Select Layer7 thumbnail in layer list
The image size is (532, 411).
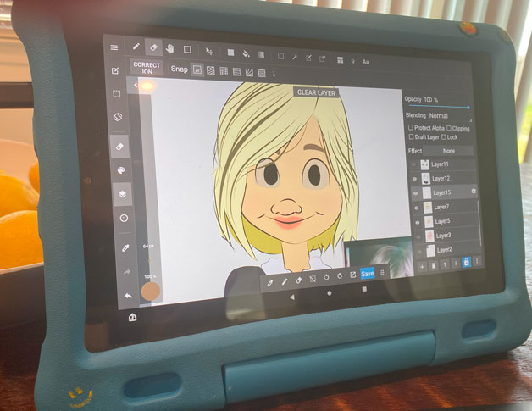[x=428, y=207]
